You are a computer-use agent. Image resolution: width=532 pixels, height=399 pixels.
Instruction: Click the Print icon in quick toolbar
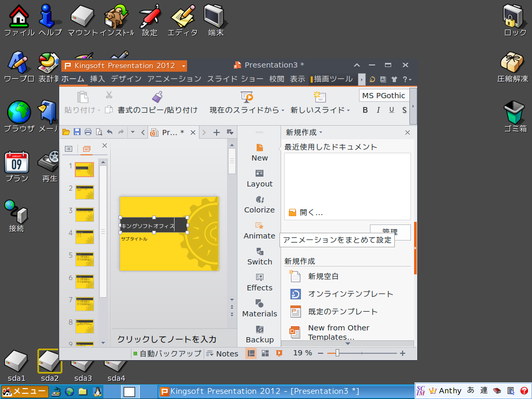pos(88,132)
